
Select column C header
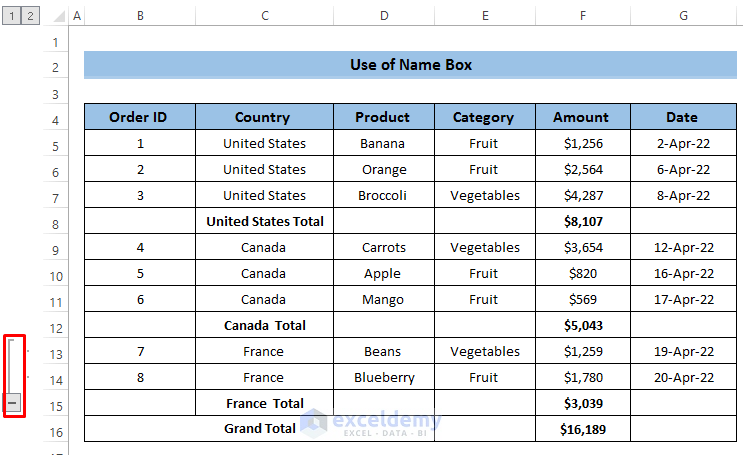pos(264,17)
